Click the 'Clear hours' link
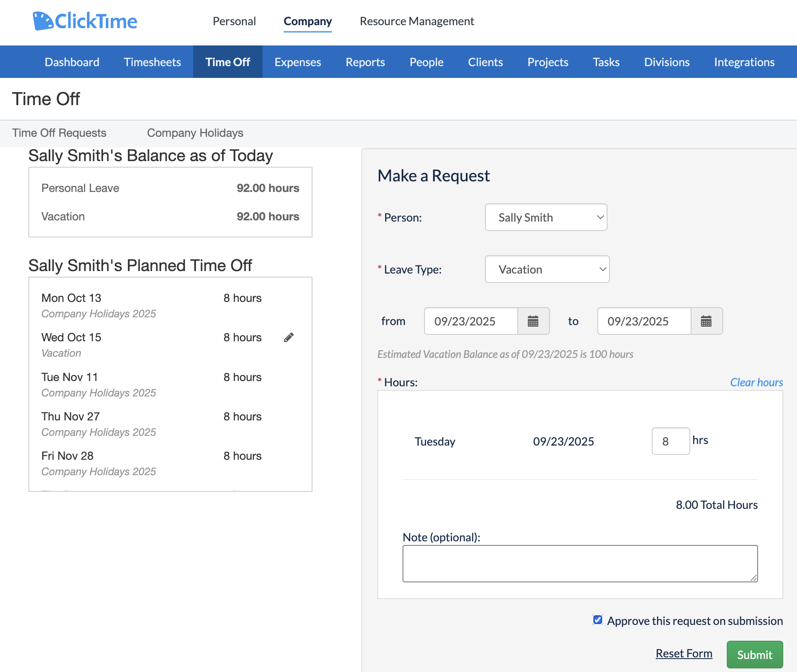Viewport: 797px width, 672px height. click(756, 382)
